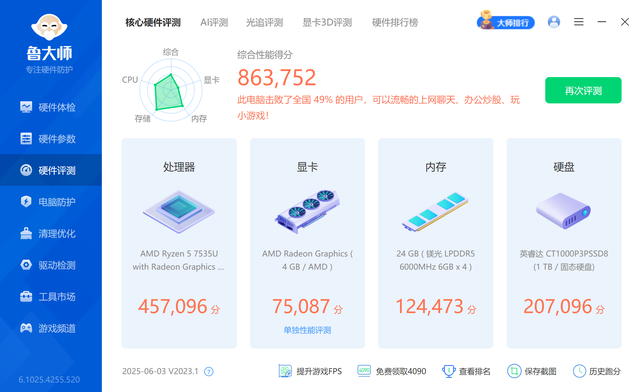Click AMD Ryzen 5 7535U processor name
640x392 pixels.
pyautogui.click(x=179, y=260)
